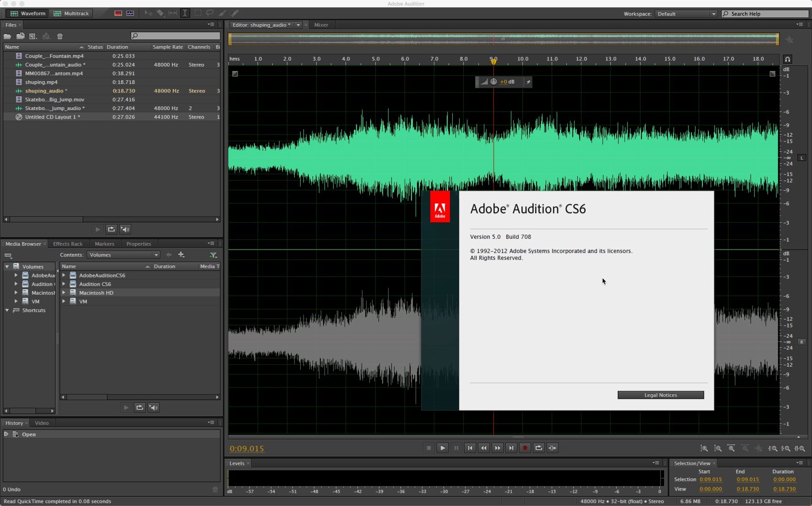Select the Paintbrush Selection tool
This screenshot has height=506, width=812.
222,13
